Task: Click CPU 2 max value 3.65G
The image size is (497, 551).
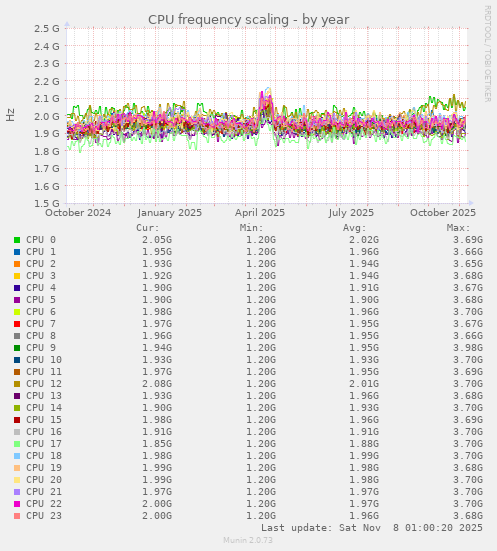Action: point(468,264)
